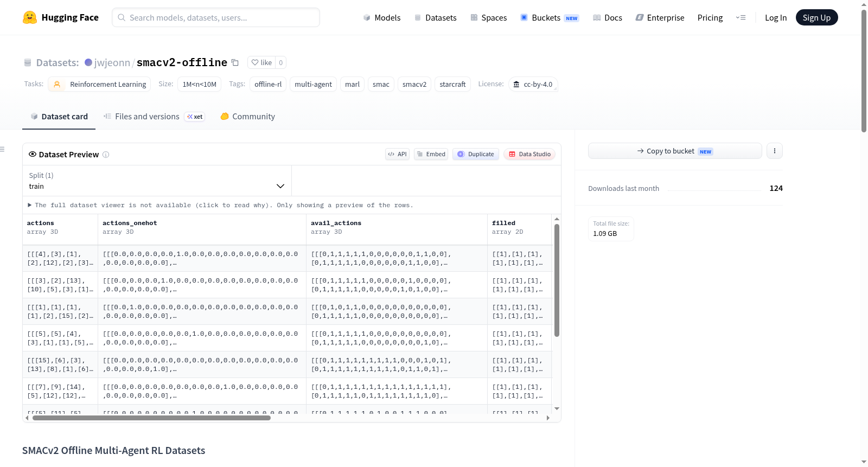Click the jwjeonn user avatar icon
Viewport: 868px width, 467px height.
pyautogui.click(x=88, y=62)
